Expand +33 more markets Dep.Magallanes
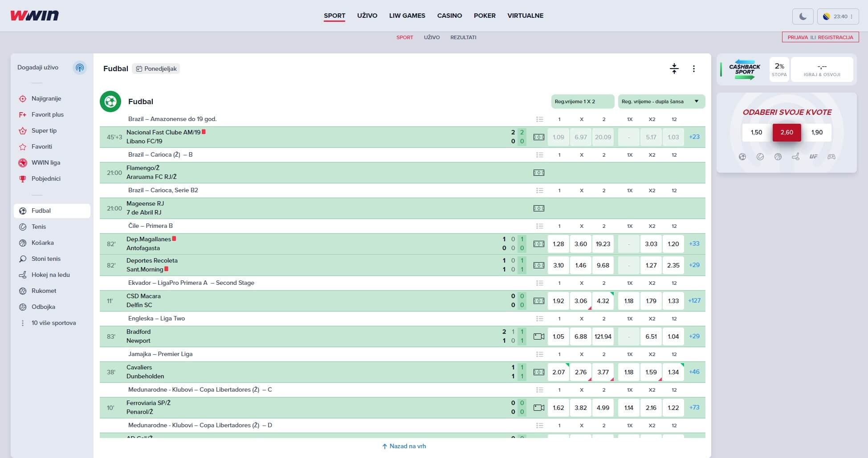Image resolution: width=868 pixels, height=458 pixels. coord(694,244)
